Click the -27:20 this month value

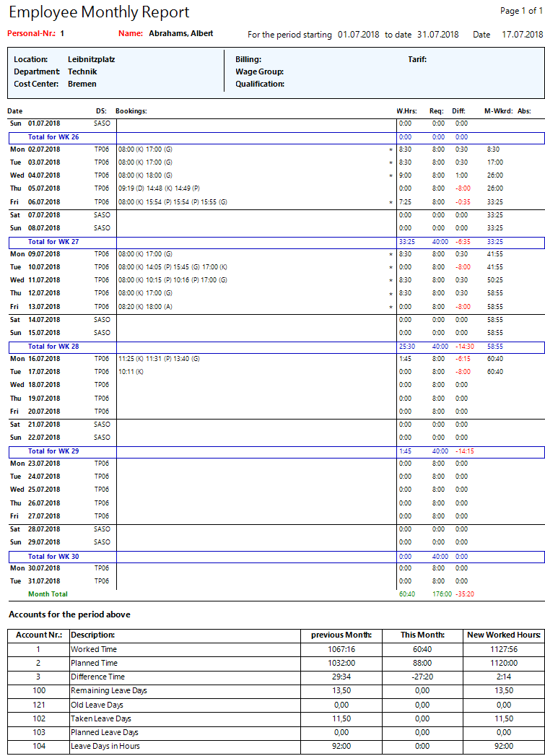tap(422, 677)
